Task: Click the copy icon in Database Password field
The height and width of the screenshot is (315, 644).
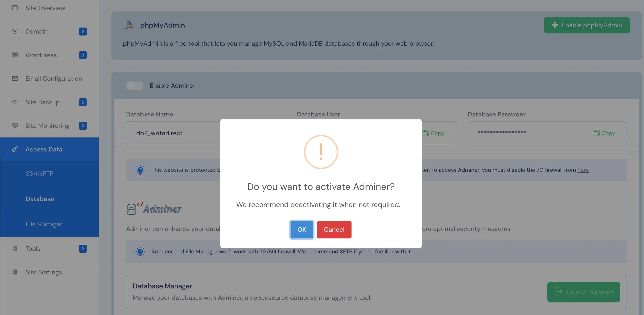Action: click(597, 133)
